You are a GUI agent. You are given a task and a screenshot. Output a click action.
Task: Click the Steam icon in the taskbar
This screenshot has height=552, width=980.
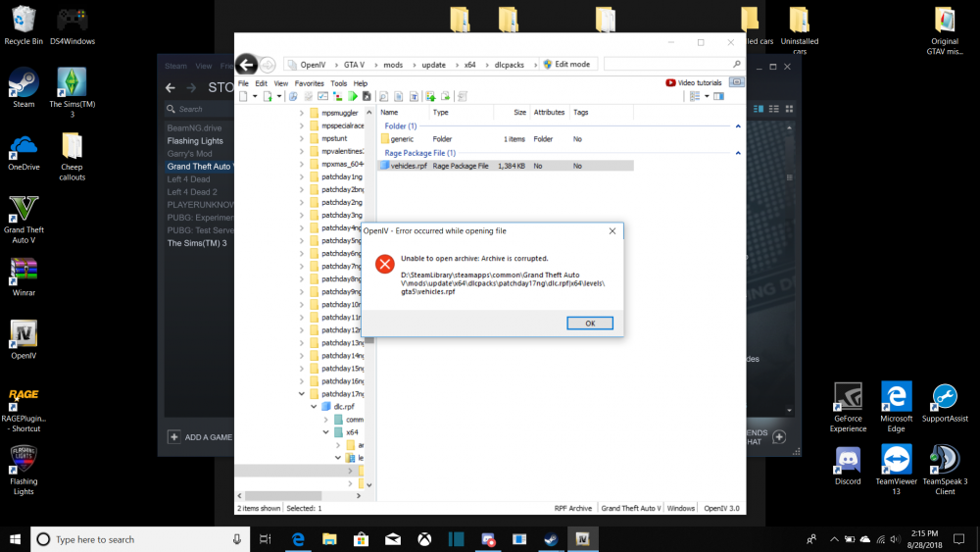click(551, 539)
